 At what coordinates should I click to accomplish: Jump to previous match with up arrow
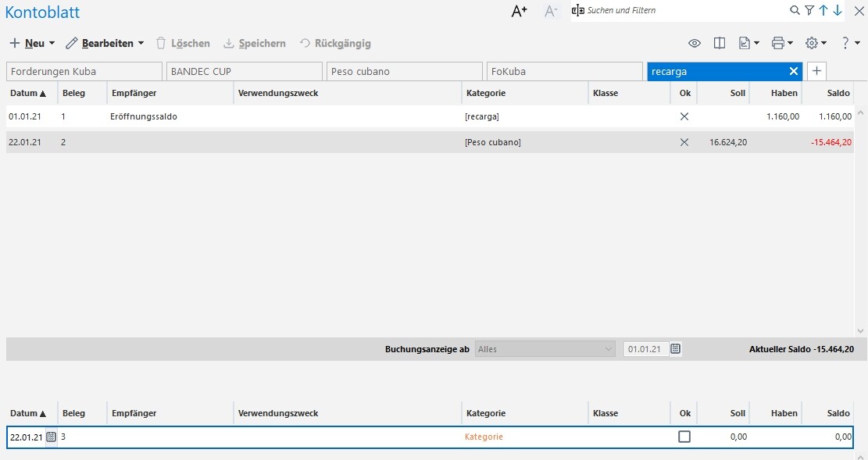(823, 10)
